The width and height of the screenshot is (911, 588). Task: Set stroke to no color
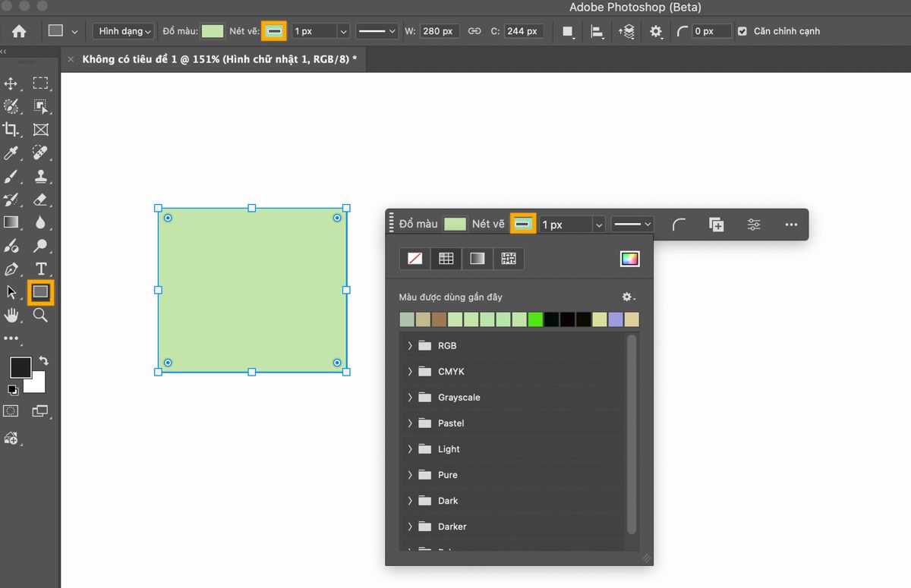[x=415, y=259]
